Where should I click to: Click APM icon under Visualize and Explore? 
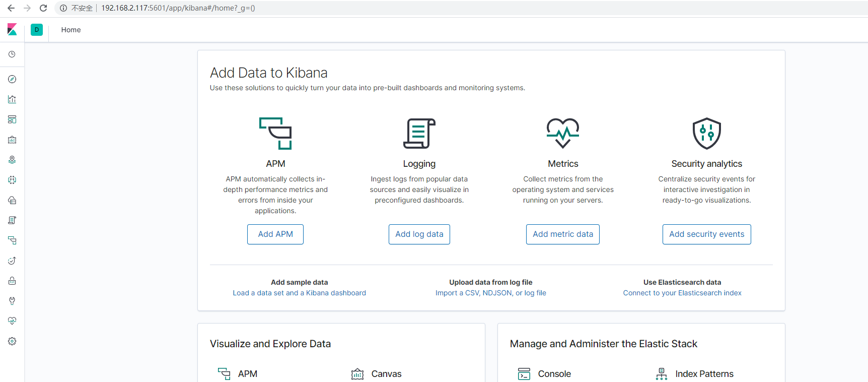point(224,373)
